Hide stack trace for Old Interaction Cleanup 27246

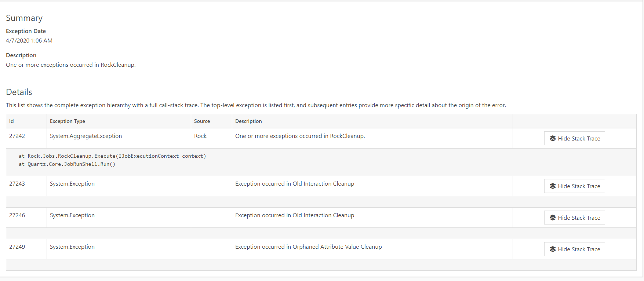click(574, 218)
